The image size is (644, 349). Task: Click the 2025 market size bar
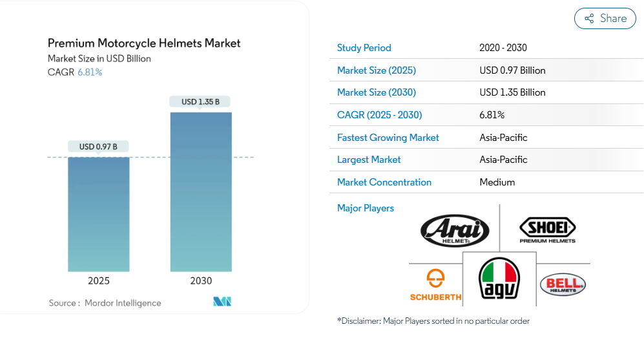(x=99, y=214)
